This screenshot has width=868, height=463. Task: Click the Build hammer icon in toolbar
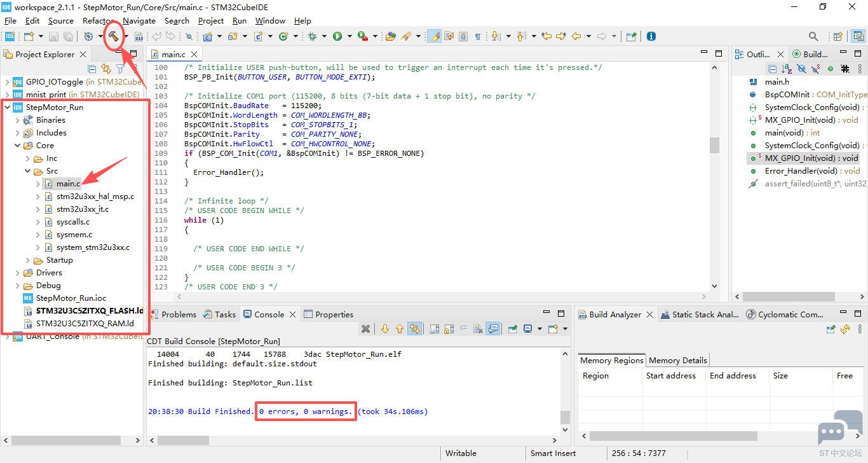[113, 36]
